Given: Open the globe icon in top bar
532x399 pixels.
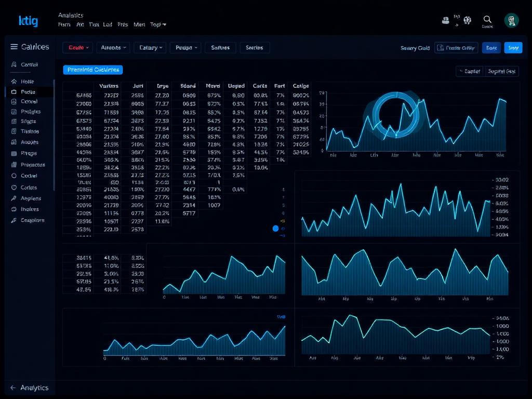Looking at the screenshot, I should (468, 20).
